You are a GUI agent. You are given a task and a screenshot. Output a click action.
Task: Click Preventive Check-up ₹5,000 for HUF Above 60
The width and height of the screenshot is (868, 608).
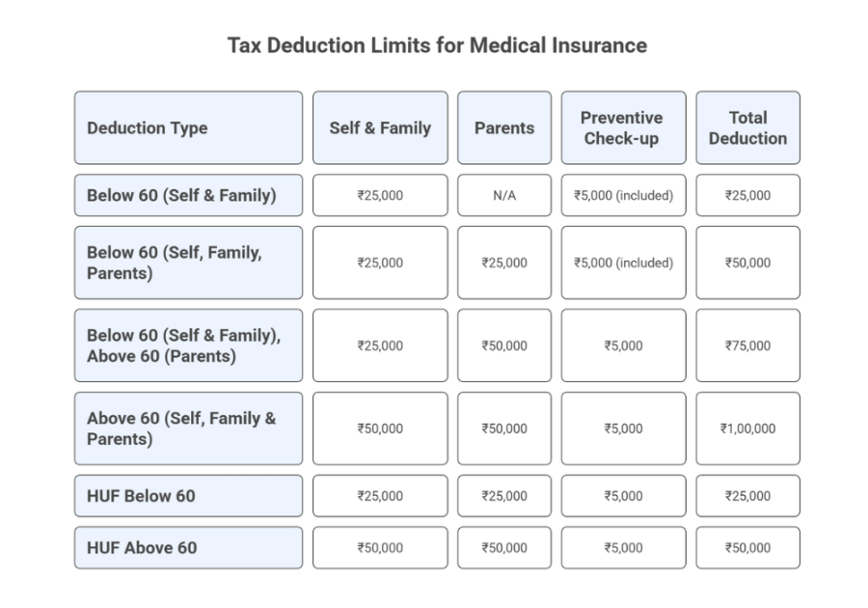point(623,547)
